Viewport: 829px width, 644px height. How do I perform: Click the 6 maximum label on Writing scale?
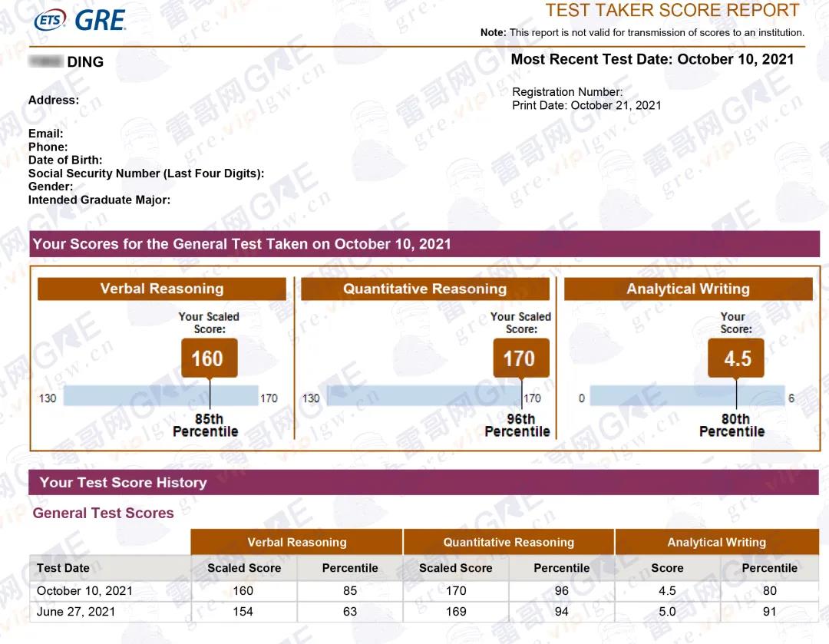(x=791, y=398)
